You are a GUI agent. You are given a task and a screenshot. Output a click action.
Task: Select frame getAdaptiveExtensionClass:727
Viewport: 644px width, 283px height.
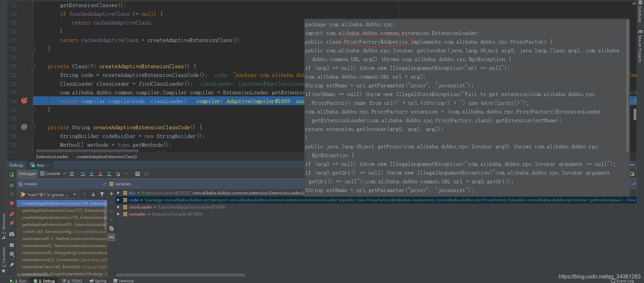[x=62, y=210]
